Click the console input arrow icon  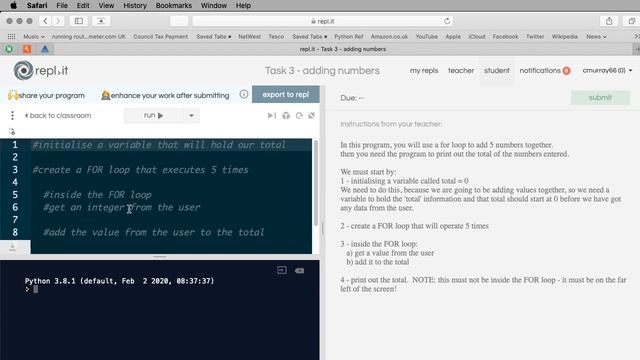[282, 270]
